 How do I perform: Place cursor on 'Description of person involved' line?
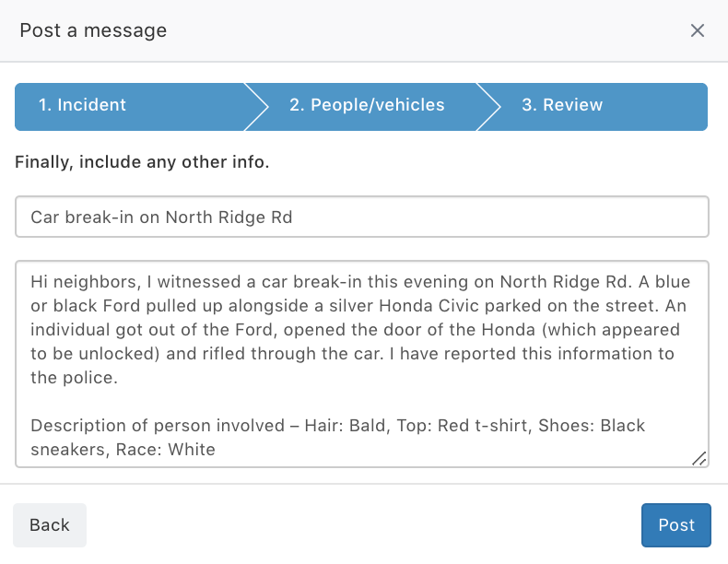[158, 426]
